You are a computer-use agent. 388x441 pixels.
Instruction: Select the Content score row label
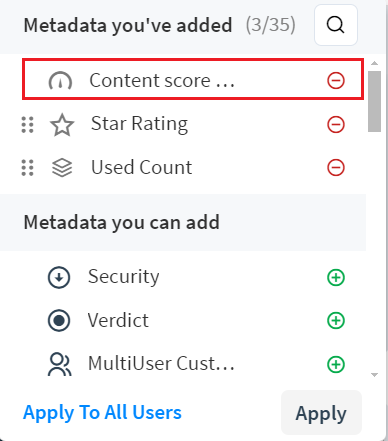pyautogui.click(x=162, y=81)
